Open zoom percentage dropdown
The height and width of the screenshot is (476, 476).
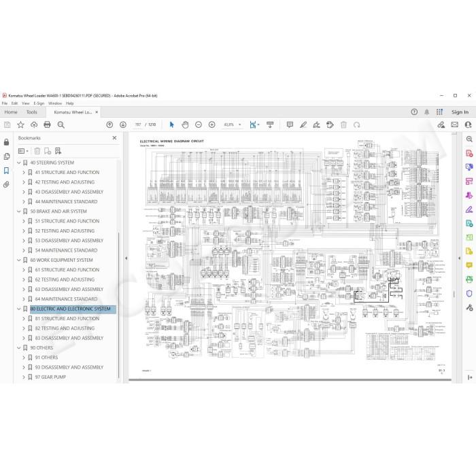point(240,124)
